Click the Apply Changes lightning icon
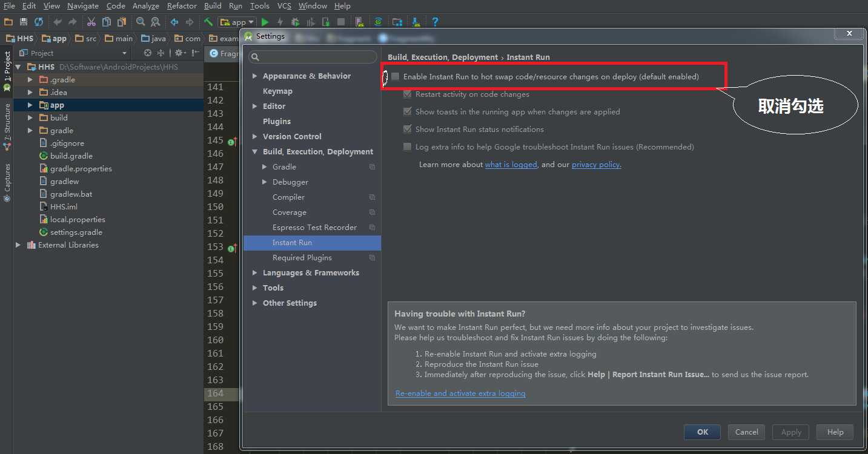Screen dimensions: 868x454 click(x=280, y=22)
